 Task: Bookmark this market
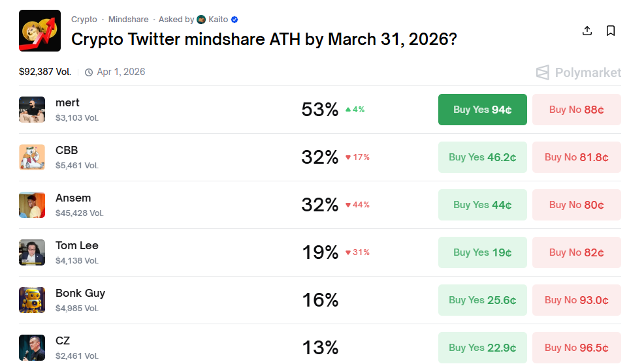(611, 31)
